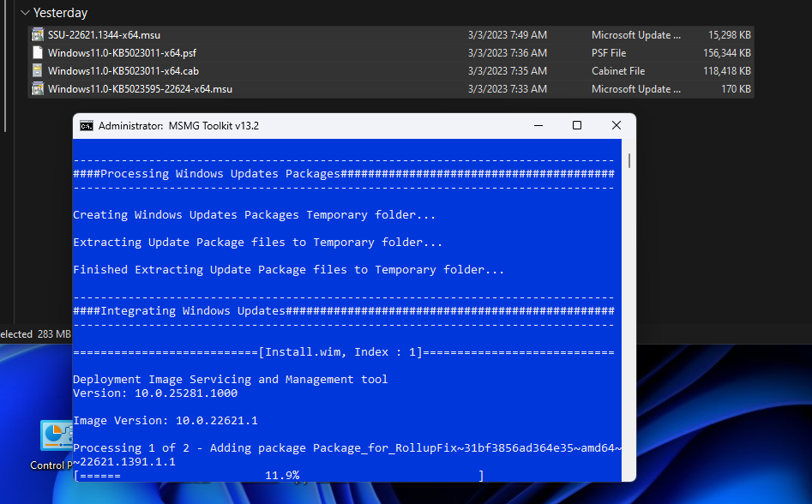812x504 pixels.
Task: Click the 170 KB size cell
Action: click(x=736, y=89)
